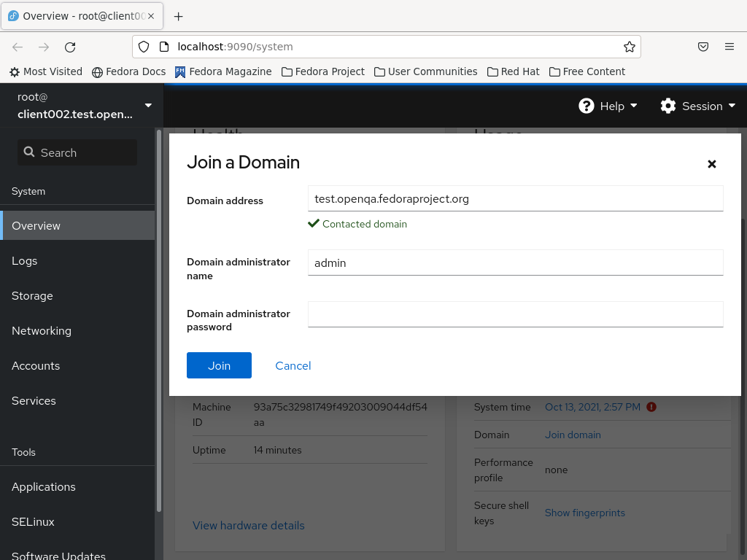Open the Free Content bookmark folder
Image resolution: width=747 pixels, height=560 pixels.
[x=587, y=71]
